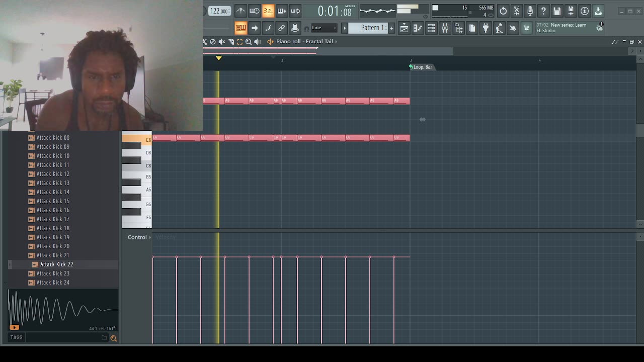Select the zoom tool in piano roll
Image resolution: width=644 pixels, height=362 pixels.
point(249,42)
